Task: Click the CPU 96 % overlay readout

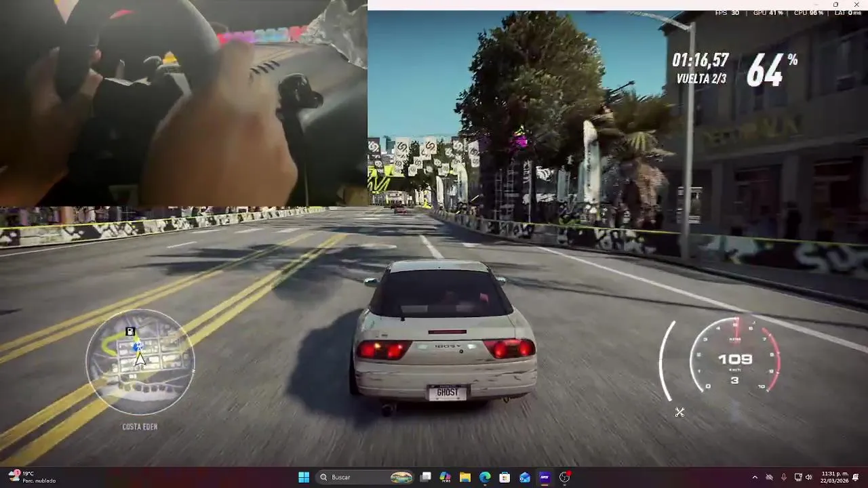Action: pos(809,13)
